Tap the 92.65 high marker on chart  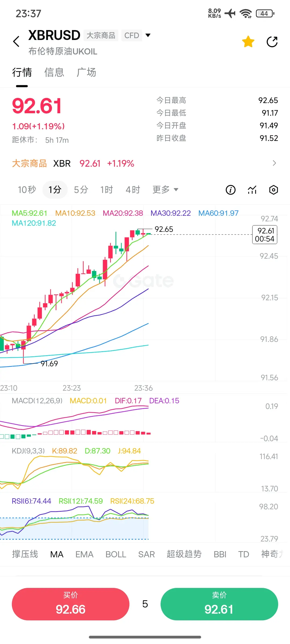click(164, 229)
